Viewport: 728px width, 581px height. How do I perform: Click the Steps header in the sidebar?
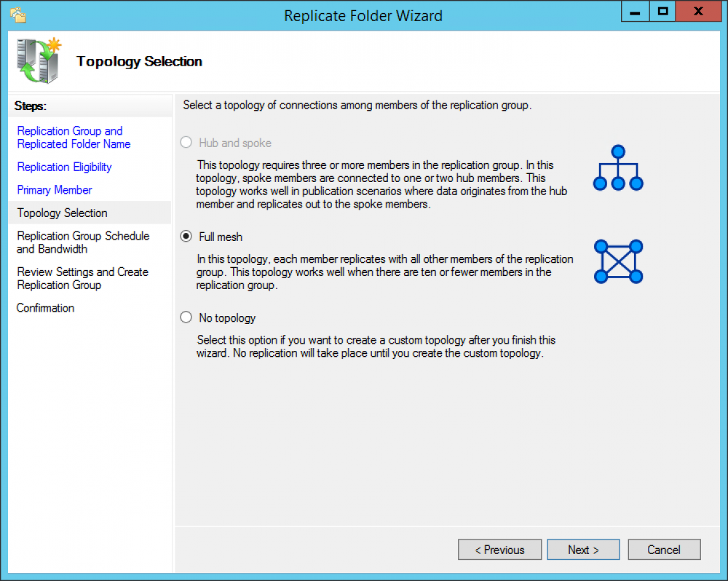point(30,106)
